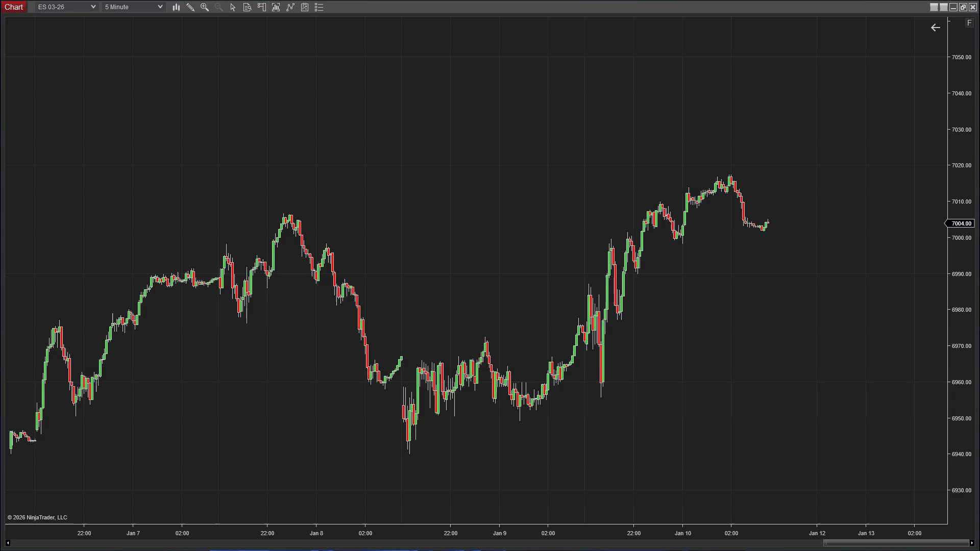
Task: Expand the ES 03-26 instrument dropdown
Action: click(93, 7)
